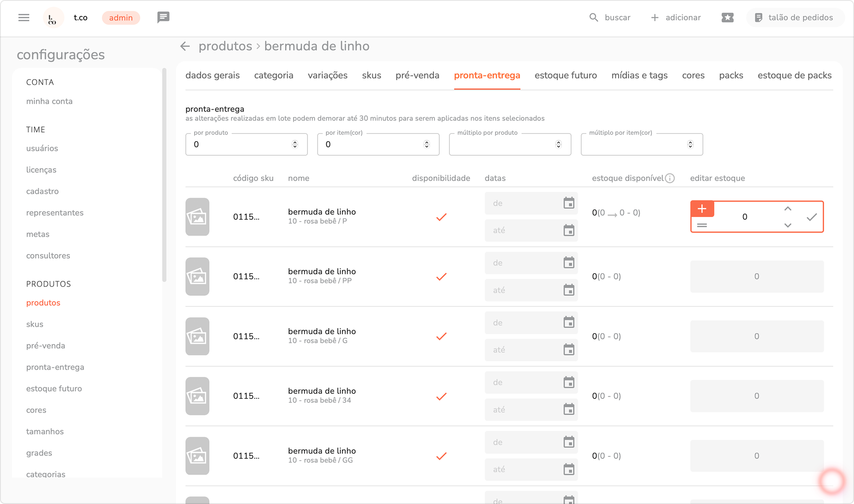Click the starred ticket icon in header
The height and width of the screenshot is (504, 854).
tap(727, 17)
